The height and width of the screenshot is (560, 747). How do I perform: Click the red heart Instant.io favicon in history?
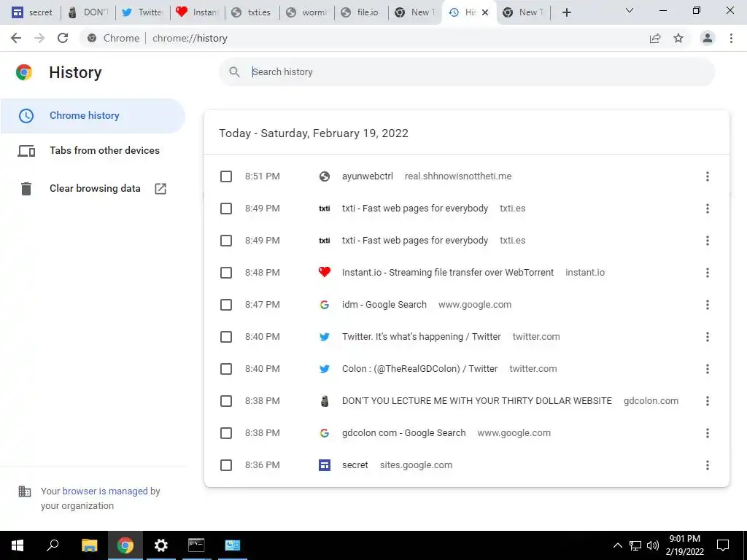tap(325, 273)
